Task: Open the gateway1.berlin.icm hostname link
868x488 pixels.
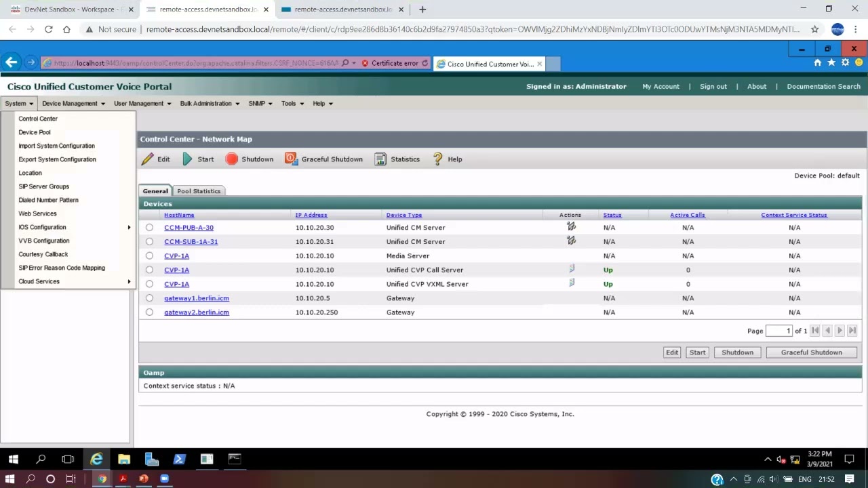Action: pyautogui.click(x=197, y=298)
